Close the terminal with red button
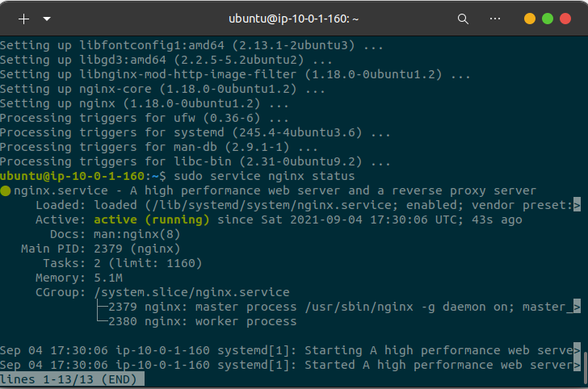The height and width of the screenshot is (389, 588). click(x=565, y=18)
